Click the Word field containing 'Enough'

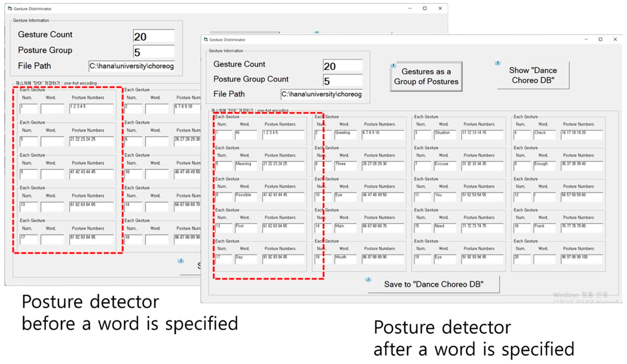(x=544, y=166)
